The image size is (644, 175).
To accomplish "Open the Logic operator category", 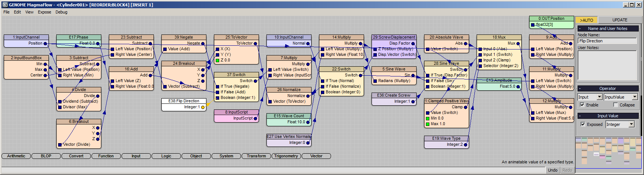I will (x=166, y=156).
